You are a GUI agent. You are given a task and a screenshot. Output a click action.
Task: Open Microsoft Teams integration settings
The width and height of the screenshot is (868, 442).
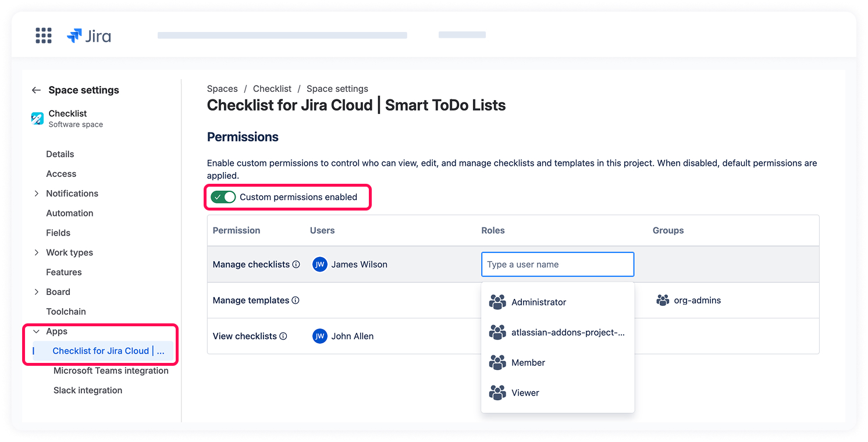111,371
